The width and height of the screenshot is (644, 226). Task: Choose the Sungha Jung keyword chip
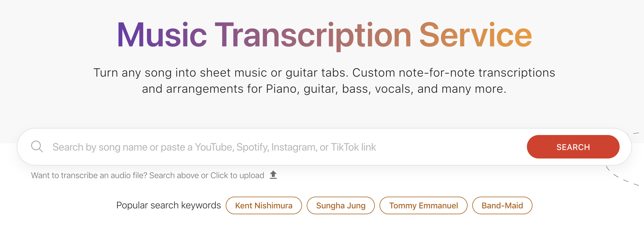[340, 205]
